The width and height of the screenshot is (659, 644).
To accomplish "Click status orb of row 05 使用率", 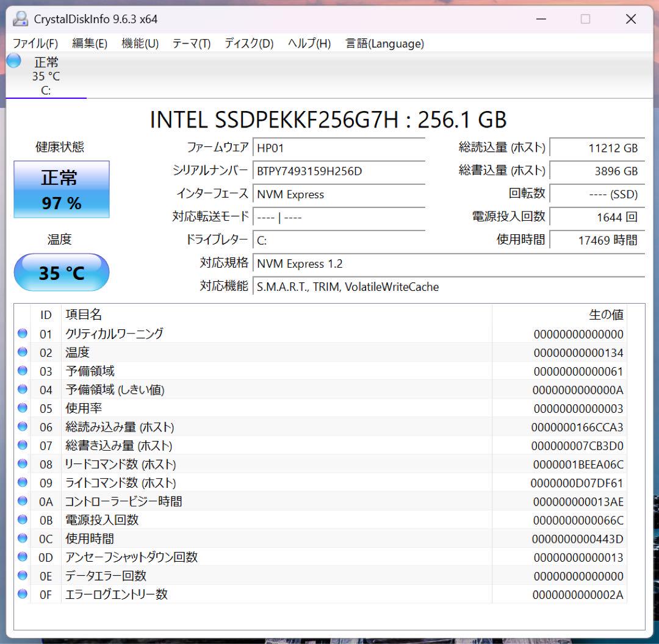I will pyautogui.click(x=23, y=408).
